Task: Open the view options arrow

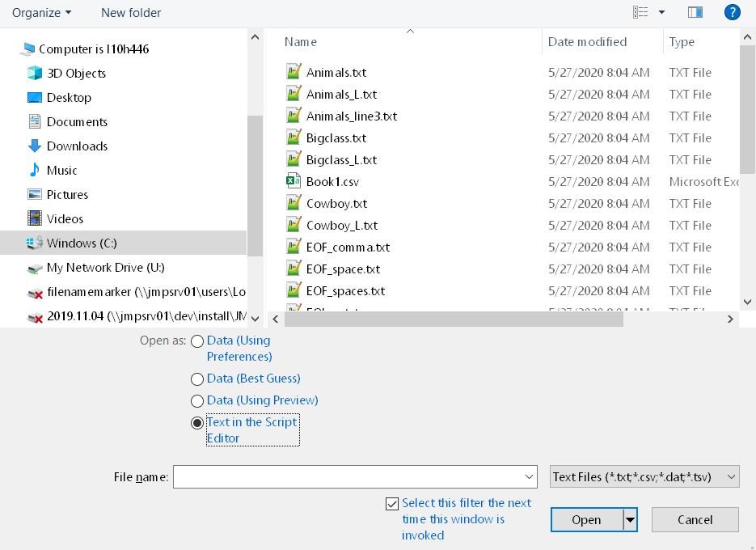Action: pos(661,11)
